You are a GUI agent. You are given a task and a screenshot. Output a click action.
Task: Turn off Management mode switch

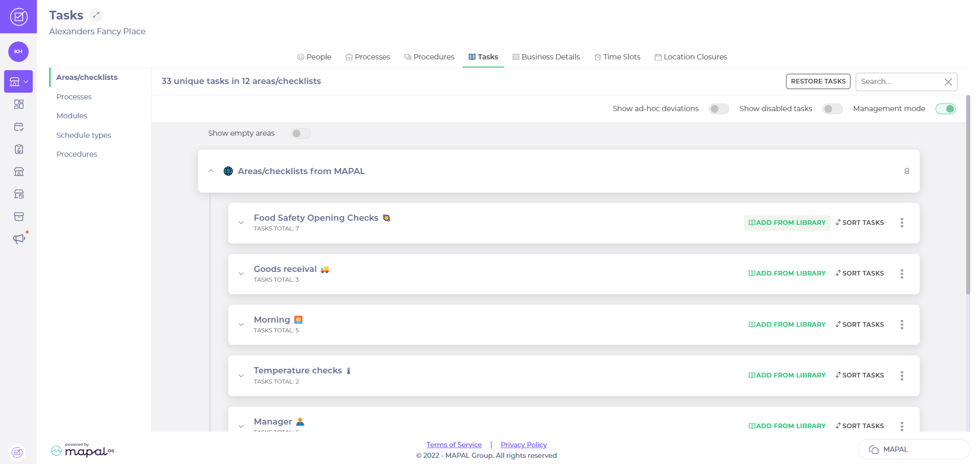click(x=945, y=109)
